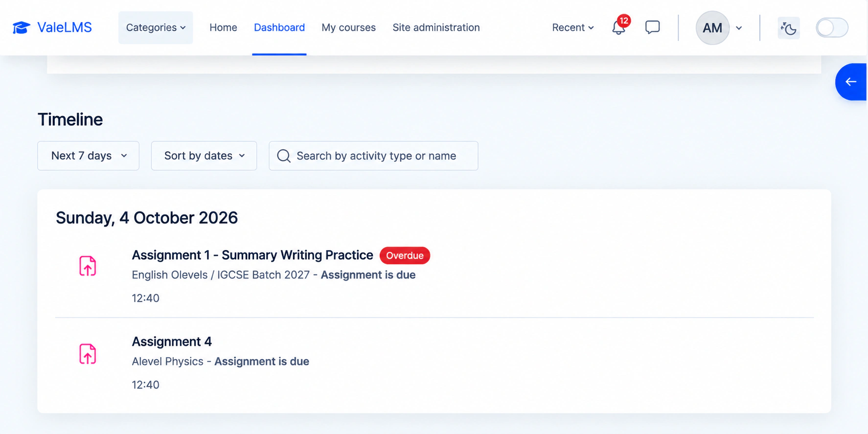Open the Sort by dates dropdown

(204, 156)
